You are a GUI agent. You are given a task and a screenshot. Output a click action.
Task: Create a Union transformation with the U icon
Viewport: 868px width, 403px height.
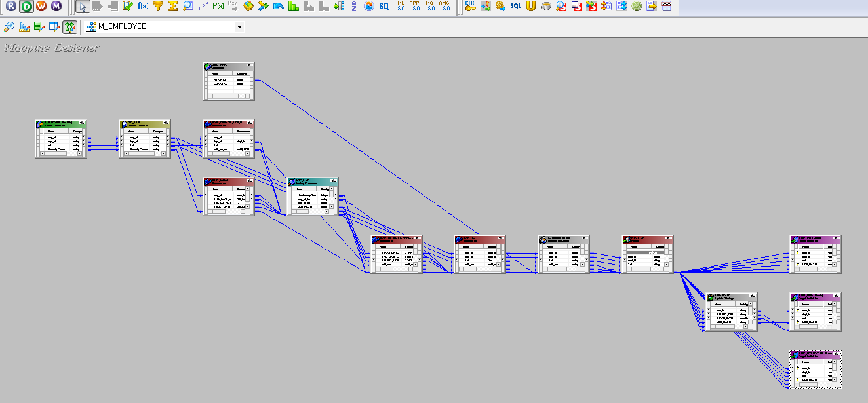[530, 7]
